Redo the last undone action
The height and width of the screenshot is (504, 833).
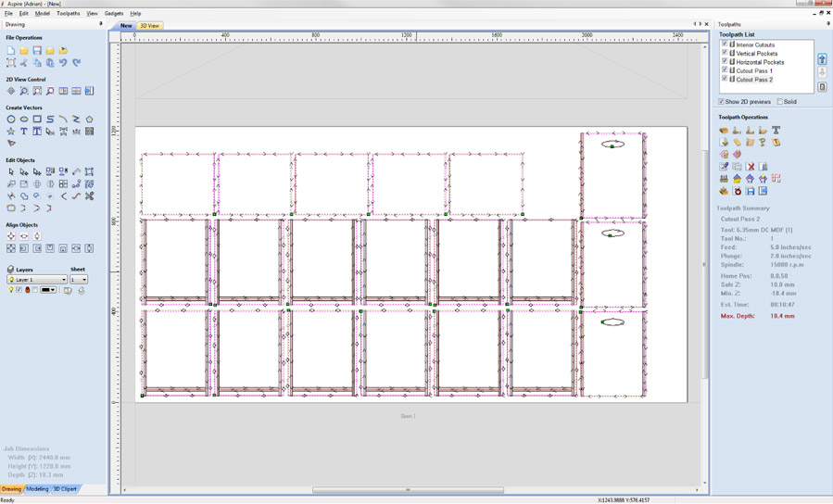tap(77, 63)
